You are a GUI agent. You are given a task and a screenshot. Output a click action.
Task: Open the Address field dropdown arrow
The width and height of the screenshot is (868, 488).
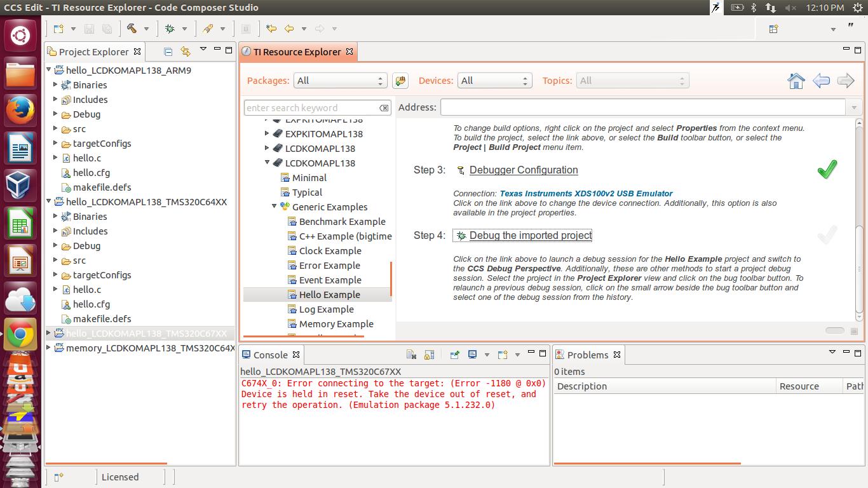tap(854, 107)
